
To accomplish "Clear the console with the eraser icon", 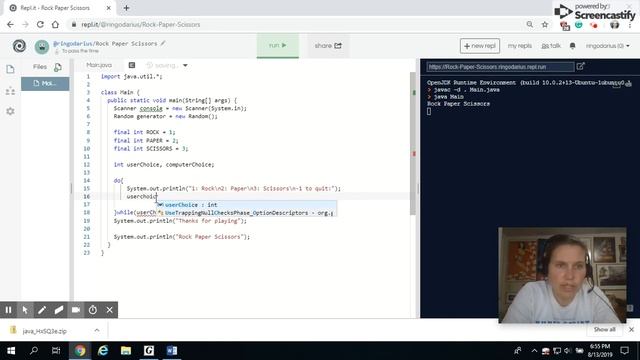I will (x=629, y=83).
